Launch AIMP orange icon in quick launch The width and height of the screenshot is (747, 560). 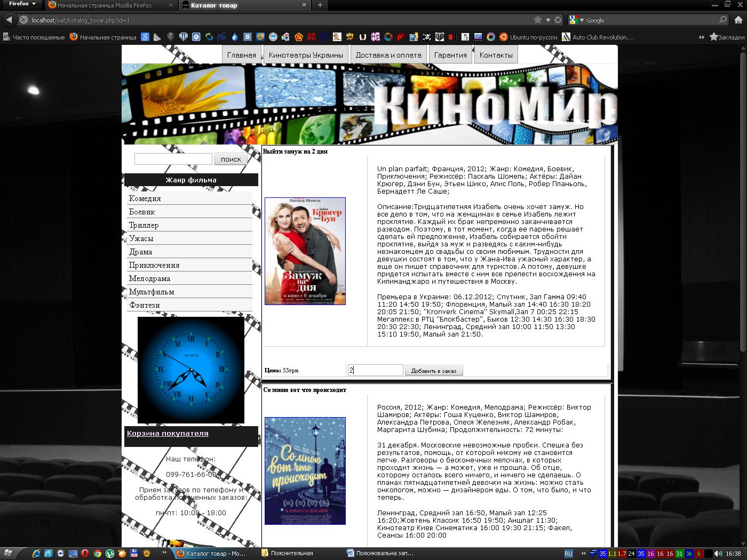pyautogui.click(x=146, y=554)
